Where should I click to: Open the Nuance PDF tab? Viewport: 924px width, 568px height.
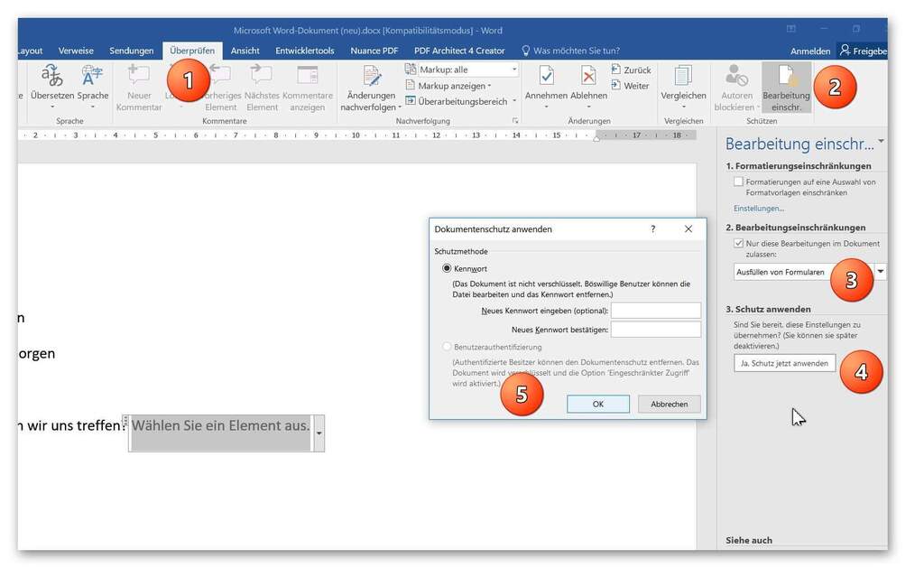click(374, 51)
